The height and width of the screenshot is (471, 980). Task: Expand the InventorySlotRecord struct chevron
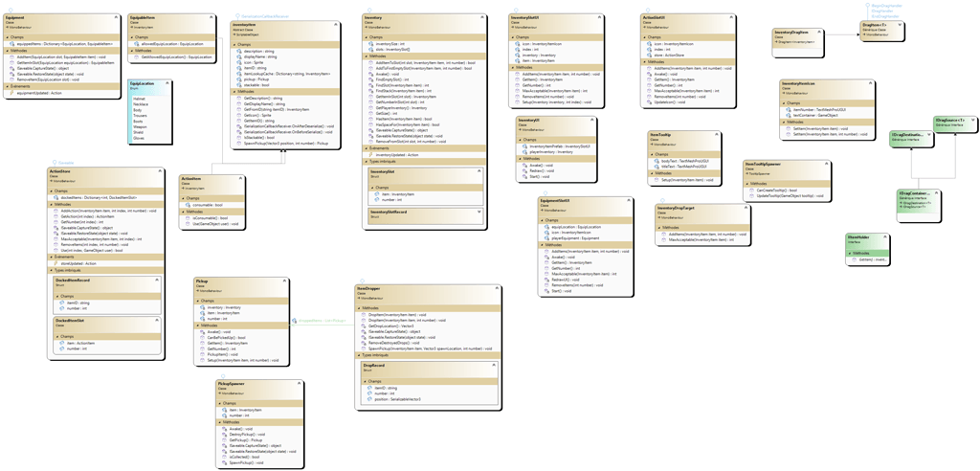479,213
